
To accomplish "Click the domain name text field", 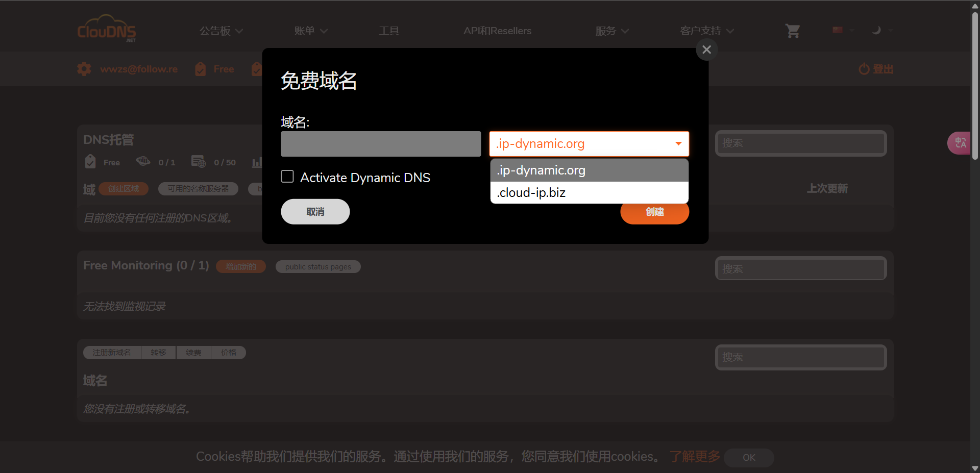I will (381, 144).
